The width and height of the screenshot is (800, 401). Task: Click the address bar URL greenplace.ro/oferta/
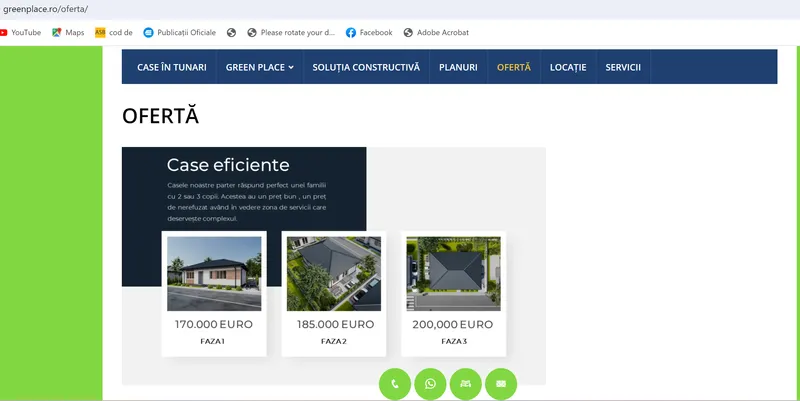click(45, 9)
